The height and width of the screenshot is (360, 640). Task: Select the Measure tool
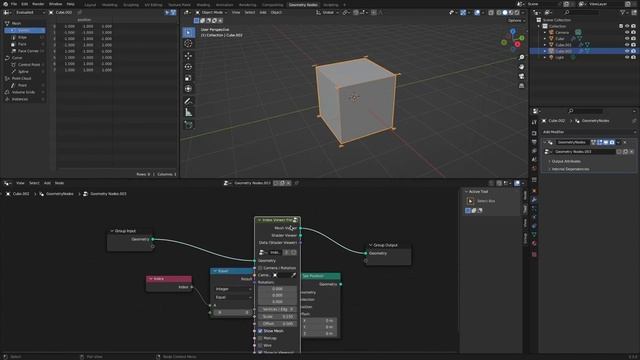pyautogui.click(x=188, y=112)
